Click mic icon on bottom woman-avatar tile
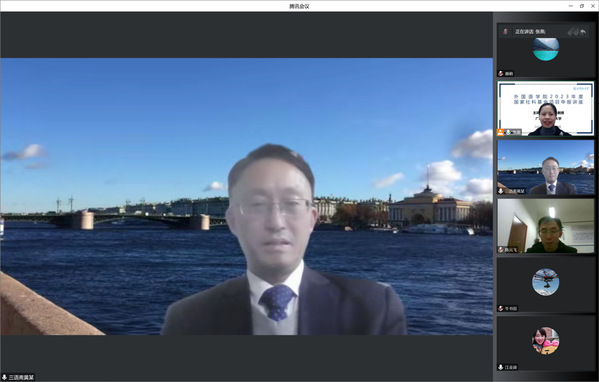The width and height of the screenshot is (599, 382). click(x=501, y=367)
